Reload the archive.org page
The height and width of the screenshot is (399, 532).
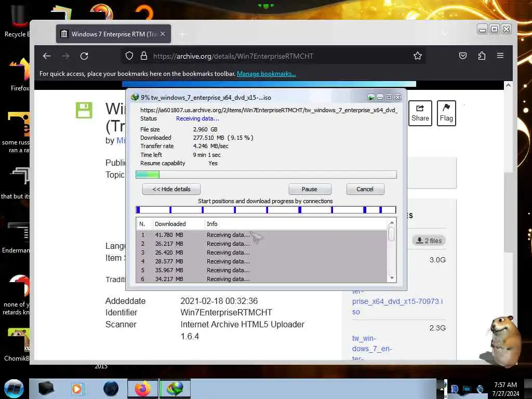(84, 56)
